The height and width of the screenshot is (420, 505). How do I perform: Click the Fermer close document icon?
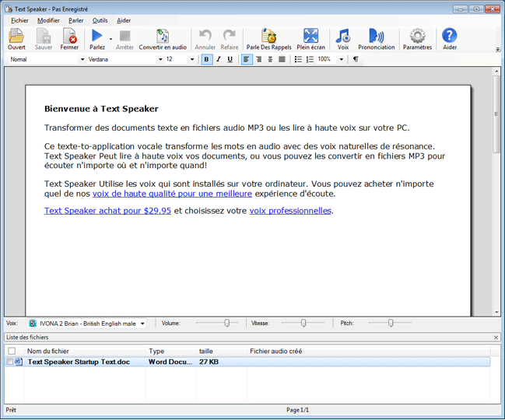(69, 37)
